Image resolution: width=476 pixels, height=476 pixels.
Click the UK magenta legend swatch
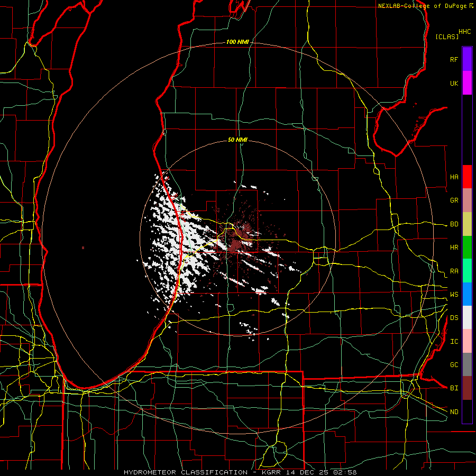tap(467, 83)
